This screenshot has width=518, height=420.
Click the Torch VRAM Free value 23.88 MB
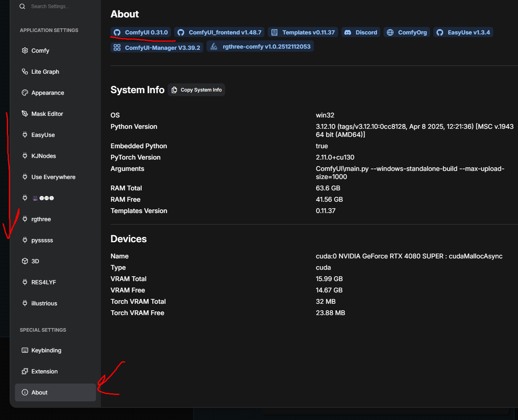(330, 313)
